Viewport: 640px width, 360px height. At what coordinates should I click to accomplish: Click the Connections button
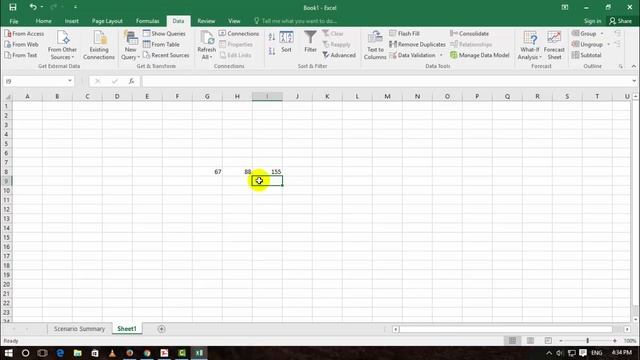tap(239, 33)
